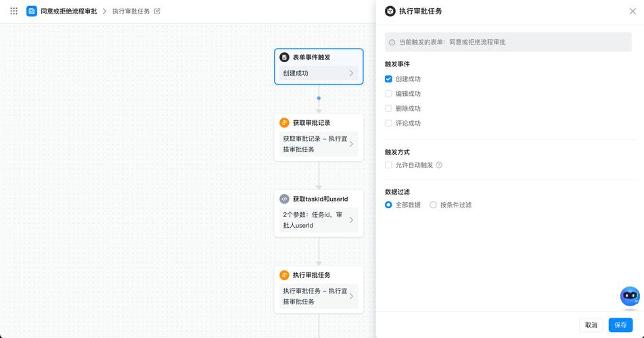The image size is (644, 338).
Task: Click the orange icon of 执行审批任务 node
Action: [284, 275]
